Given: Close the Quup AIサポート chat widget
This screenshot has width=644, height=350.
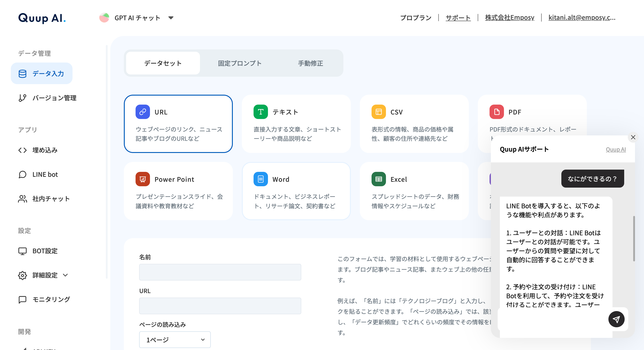Looking at the screenshot, I should [x=633, y=137].
